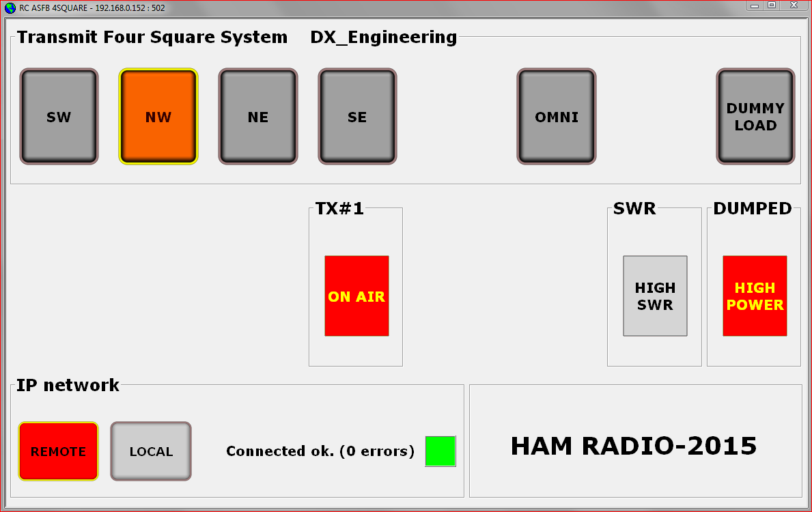Select the SW antenna direction
Image resolution: width=812 pixels, height=512 pixels.
[59, 117]
